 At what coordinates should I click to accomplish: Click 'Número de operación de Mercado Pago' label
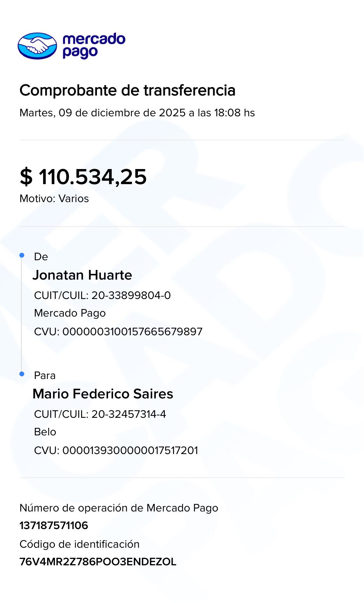[119, 508]
